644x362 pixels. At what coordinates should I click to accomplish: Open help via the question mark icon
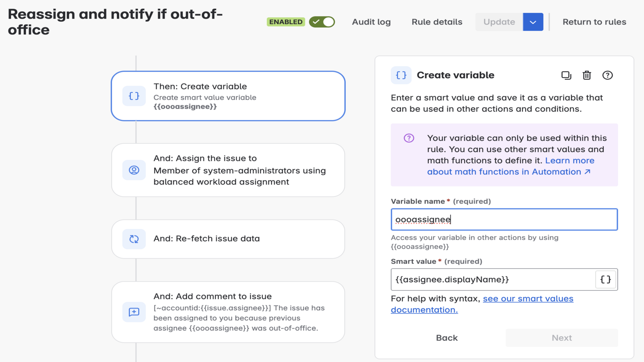(607, 75)
